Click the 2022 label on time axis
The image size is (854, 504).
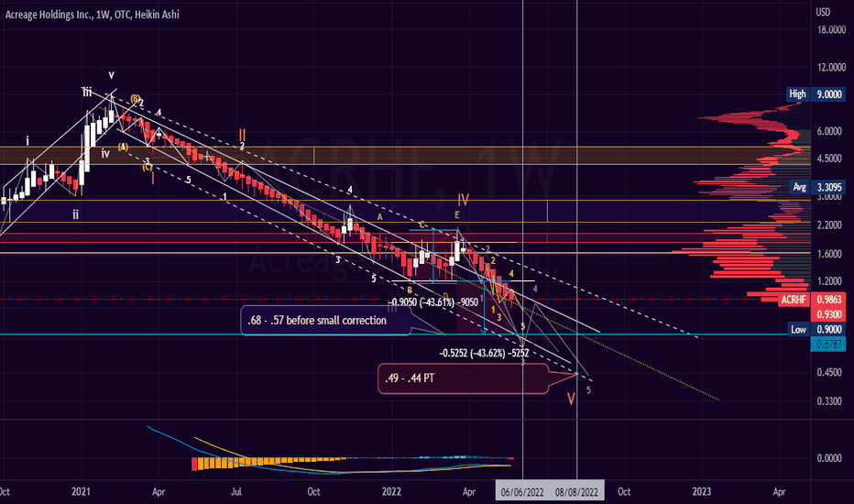(391, 491)
